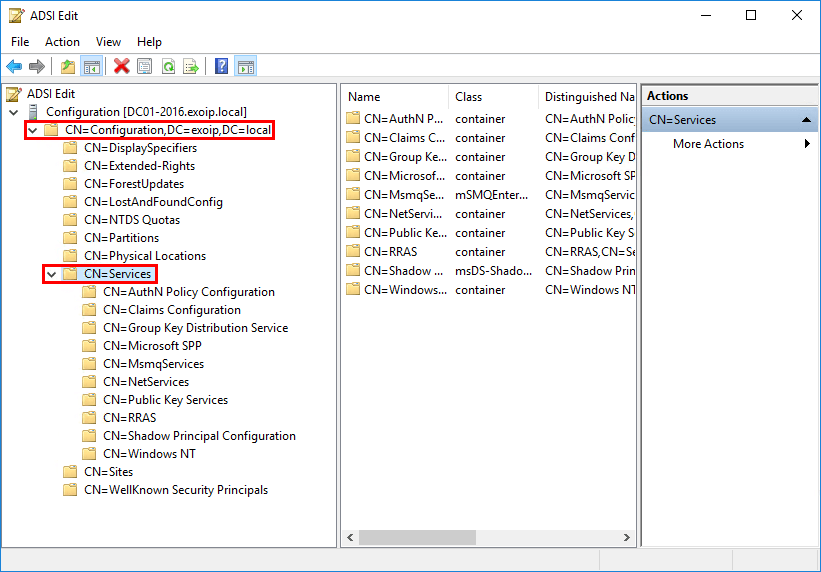
Task: Click folder icon of CN=MsmqSe... list row
Action: tap(353, 195)
